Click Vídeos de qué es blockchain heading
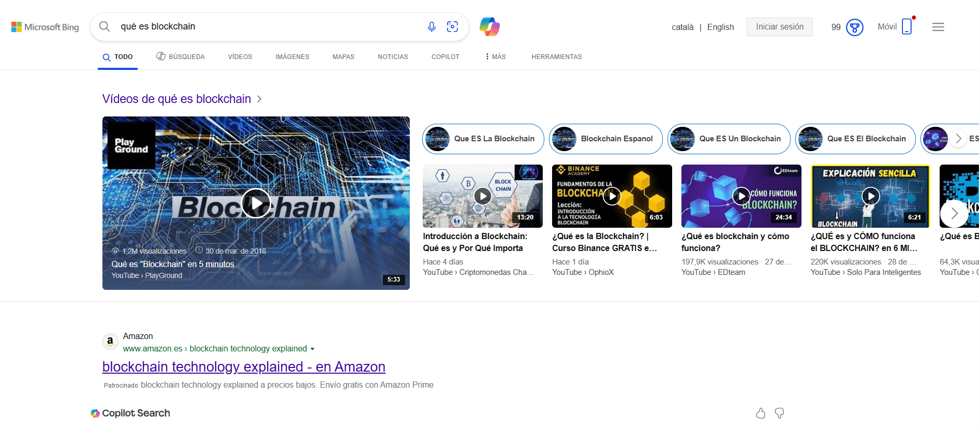This screenshot has height=427, width=980. [176, 99]
